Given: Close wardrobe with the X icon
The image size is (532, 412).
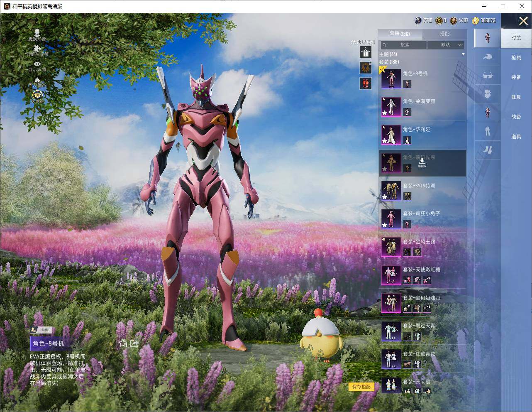Looking at the screenshot, I should pos(523,21).
